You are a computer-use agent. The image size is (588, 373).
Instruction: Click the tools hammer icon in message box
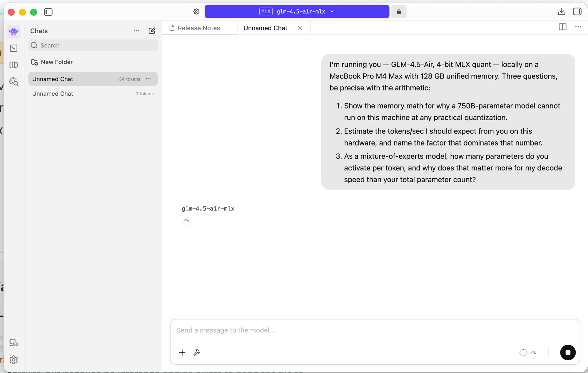(197, 352)
